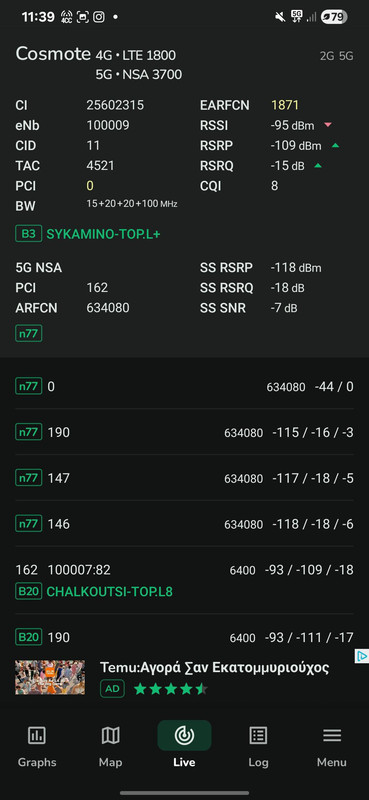369x800 pixels.
Task: Select neighbor cell n77 PCI 147
Action: (184, 479)
